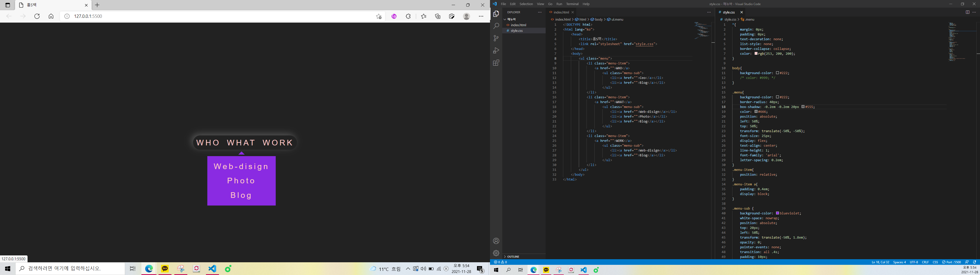Open the Accounts icon in activity bar
Screen dimensions: 980x275
496,241
